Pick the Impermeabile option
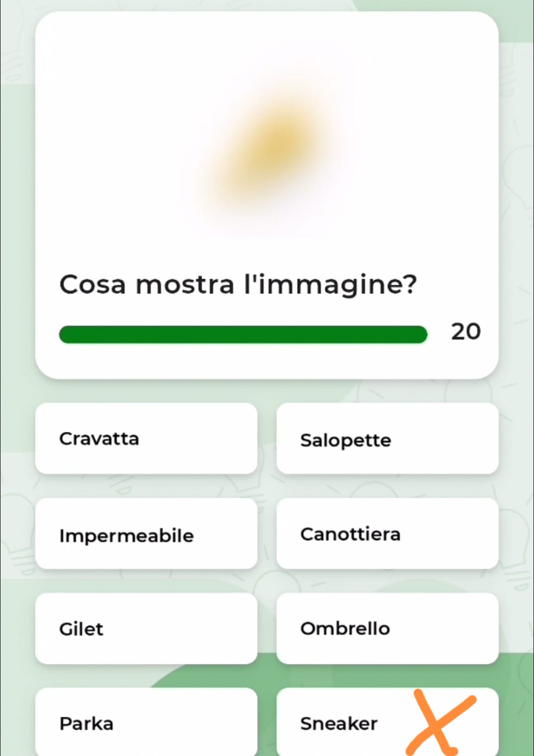The height and width of the screenshot is (756, 534). 146,534
